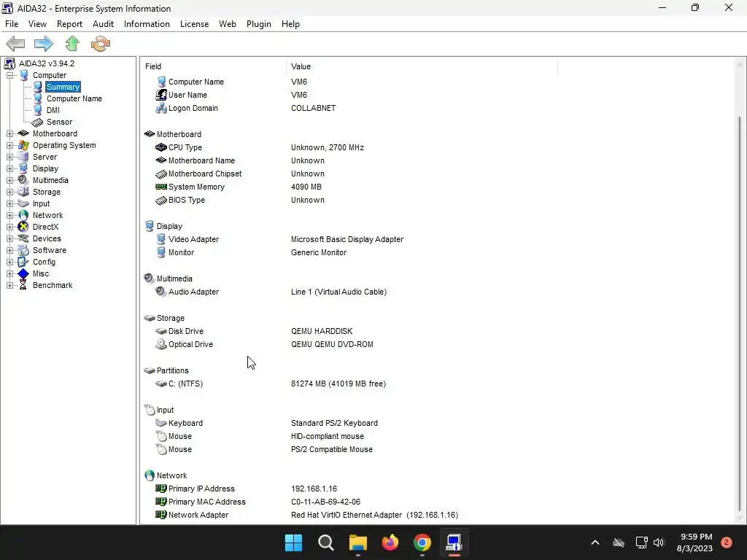Select the Summary tree item

pos(63,87)
